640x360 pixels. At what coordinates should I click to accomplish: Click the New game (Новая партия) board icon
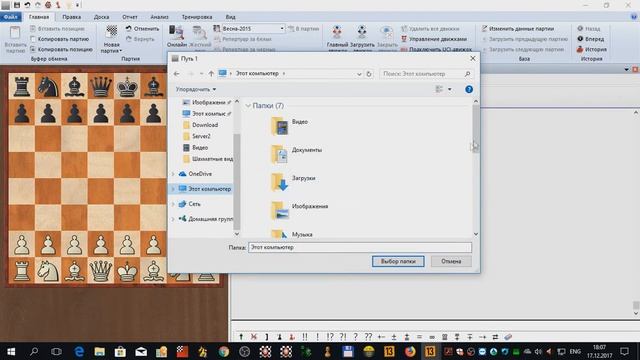111,31
